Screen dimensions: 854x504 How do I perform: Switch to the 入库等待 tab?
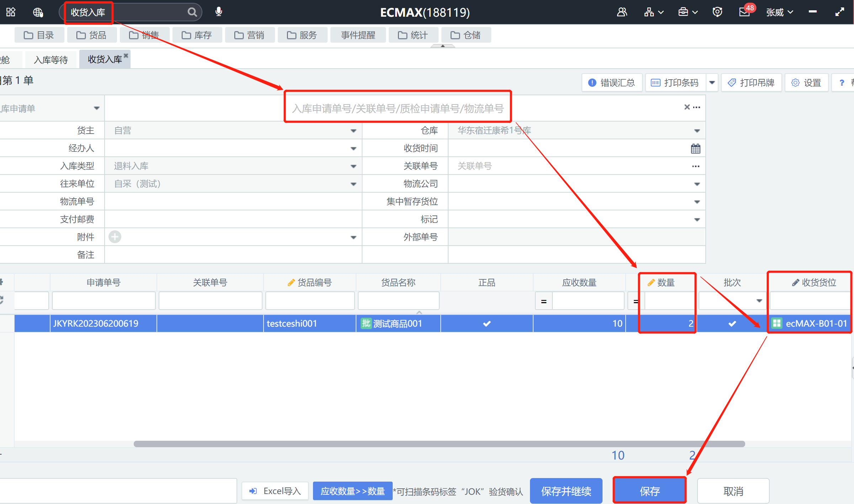(x=51, y=60)
